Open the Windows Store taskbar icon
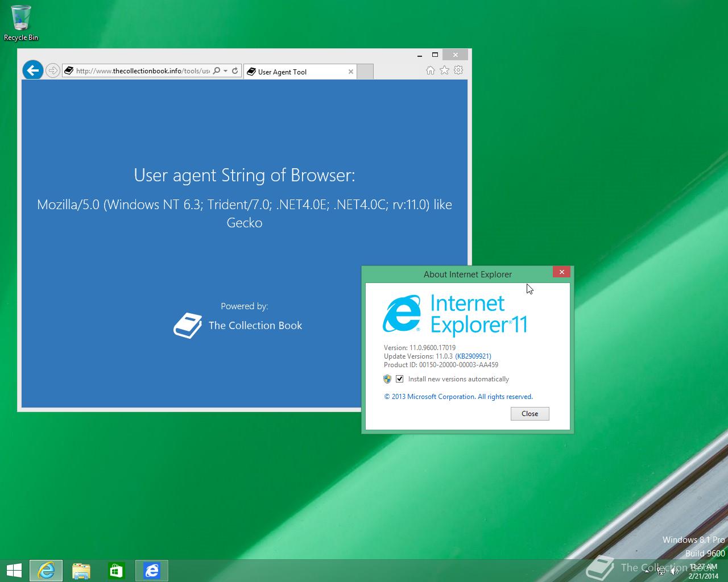 117,571
